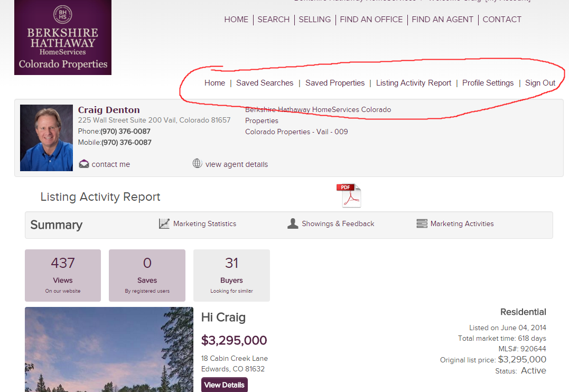Viewport: 569px width, 392px height.
Task: Click Craig Denton's agent photo
Action: [46, 138]
